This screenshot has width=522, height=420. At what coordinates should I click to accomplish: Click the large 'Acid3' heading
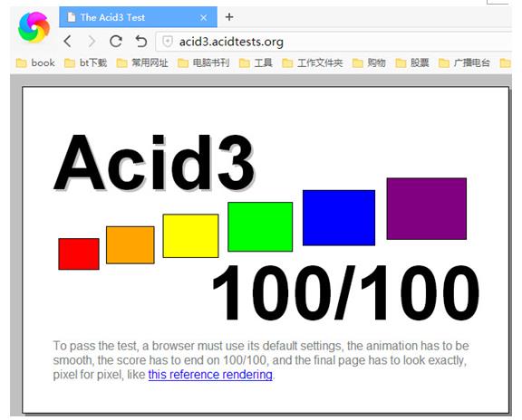point(154,163)
